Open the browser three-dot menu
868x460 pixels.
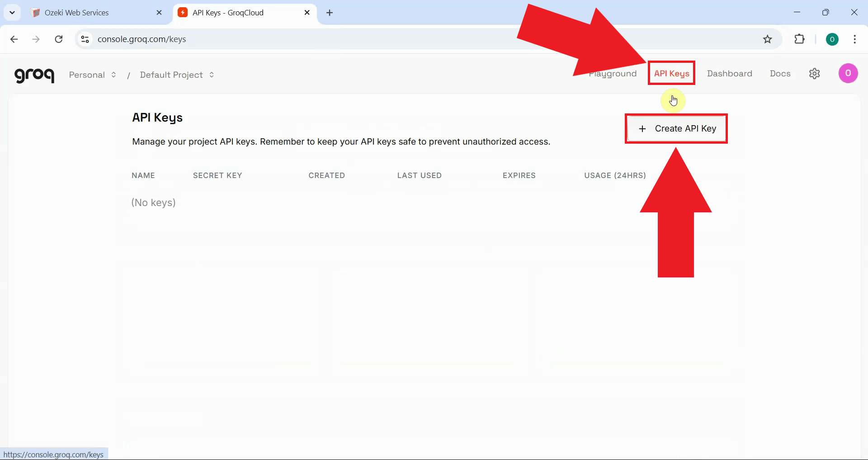pos(854,39)
